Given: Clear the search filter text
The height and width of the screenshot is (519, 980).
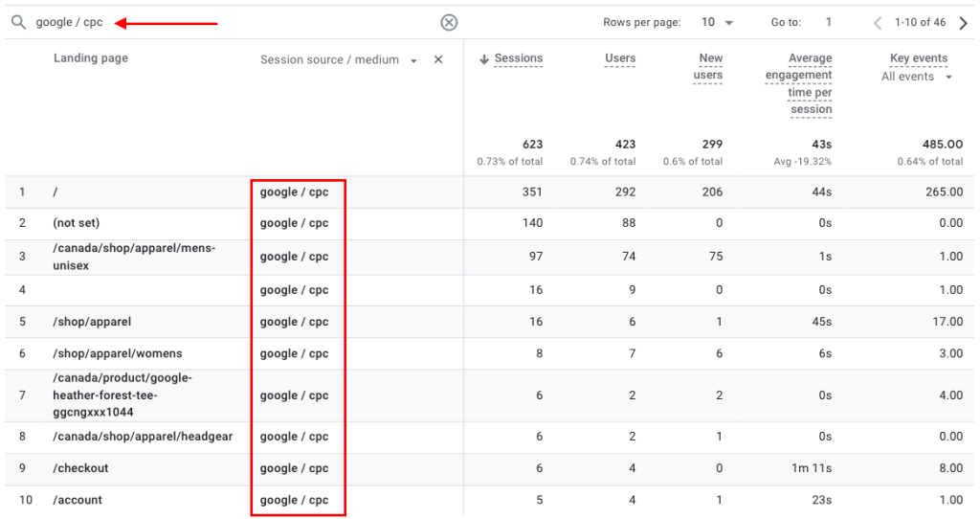Looking at the screenshot, I should coord(449,23).
